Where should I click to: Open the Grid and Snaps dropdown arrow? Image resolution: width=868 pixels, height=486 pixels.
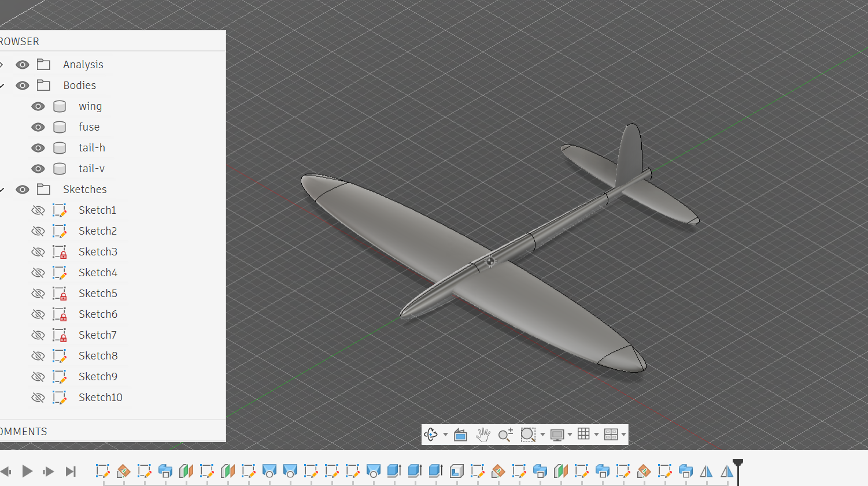[x=596, y=435]
